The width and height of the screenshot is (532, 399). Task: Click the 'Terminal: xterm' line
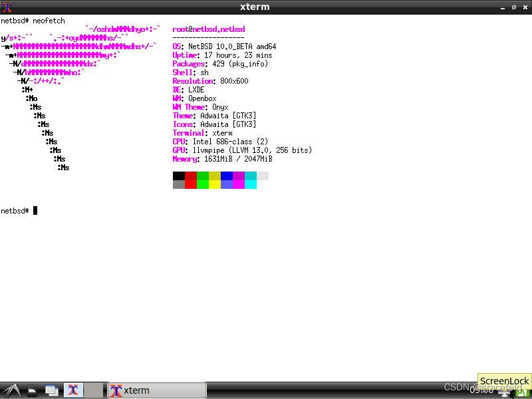pyautogui.click(x=203, y=133)
